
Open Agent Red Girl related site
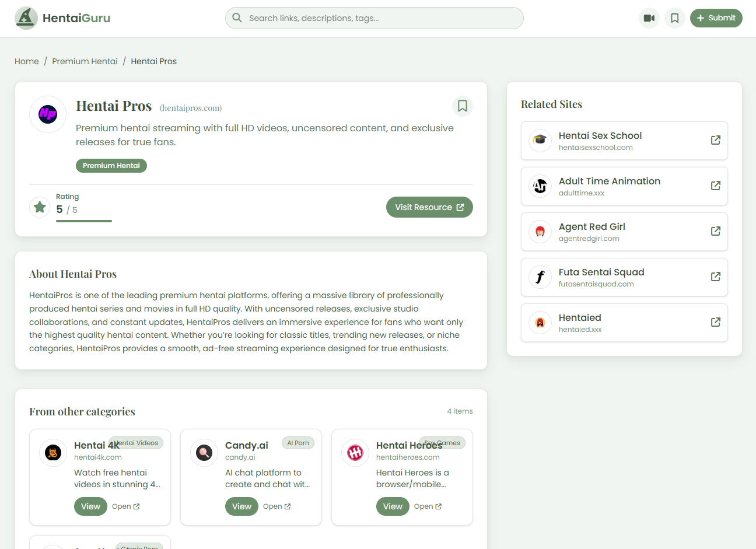pos(624,232)
